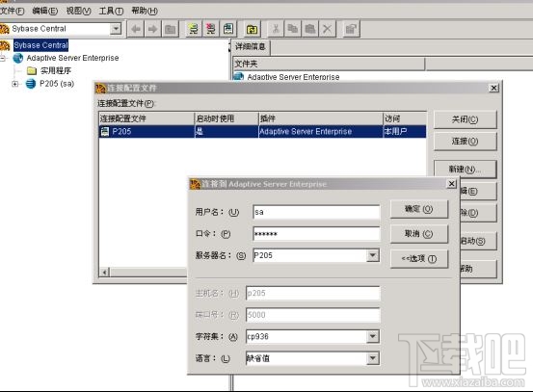
Task: Click the profile list left scroll arrow
Action: pos(105,273)
